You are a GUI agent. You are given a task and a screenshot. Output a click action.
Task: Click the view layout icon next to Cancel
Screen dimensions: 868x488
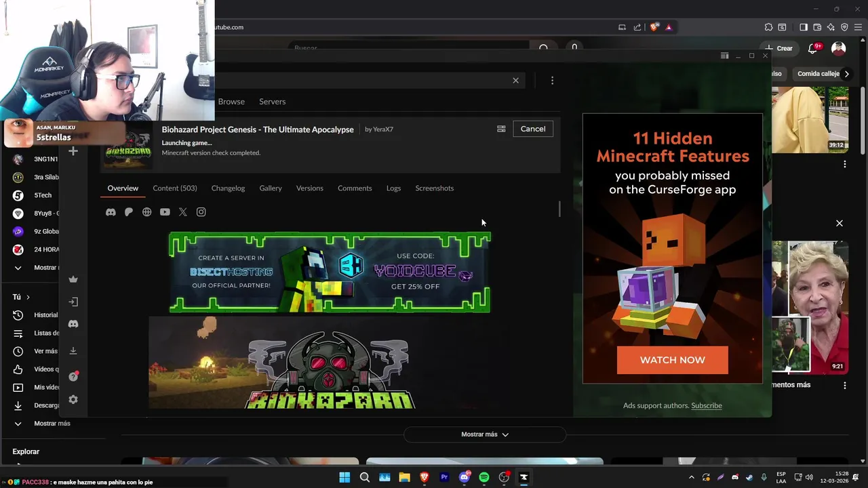click(501, 129)
